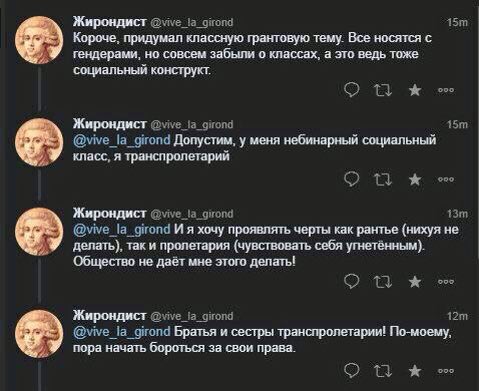
Task: Reply to the рантье tweet
Action: click(x=352, y=281)
